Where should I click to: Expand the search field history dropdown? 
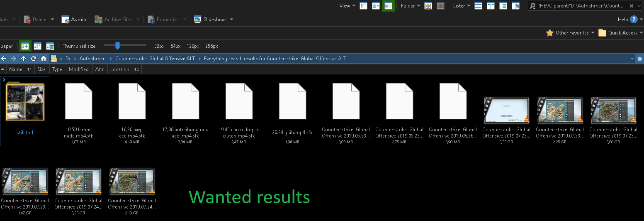[639, 6]
